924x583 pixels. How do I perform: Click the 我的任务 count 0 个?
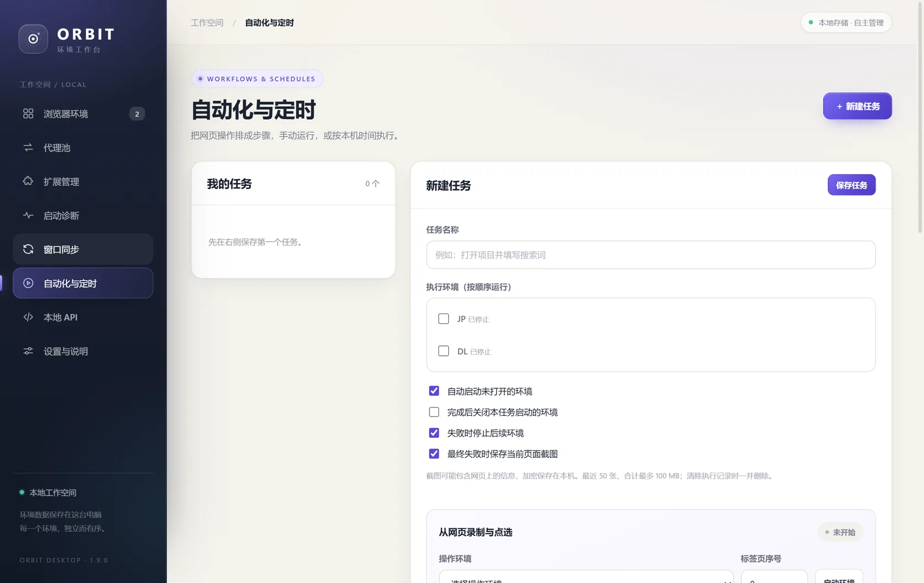pyautogui.click(x=372, y=184)
